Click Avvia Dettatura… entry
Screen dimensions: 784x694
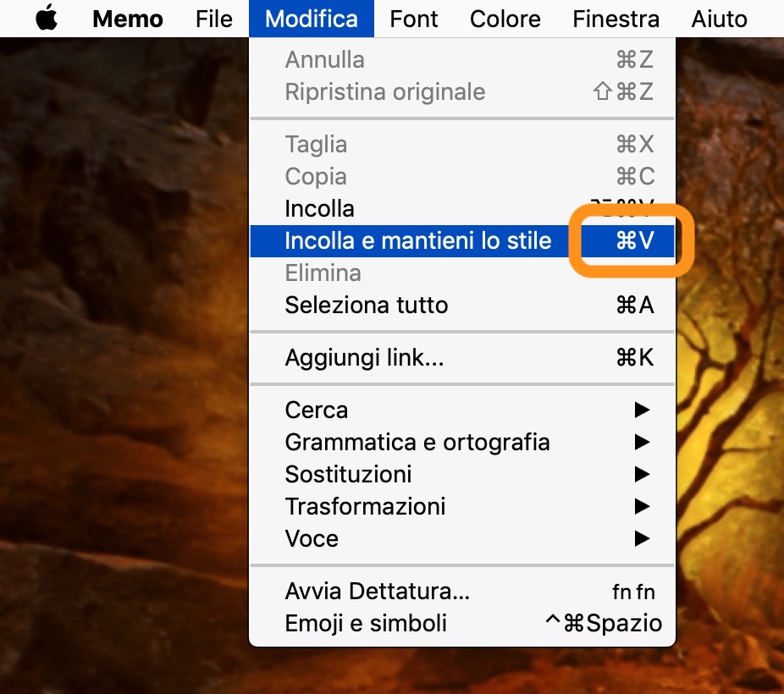tap(378, 592)
